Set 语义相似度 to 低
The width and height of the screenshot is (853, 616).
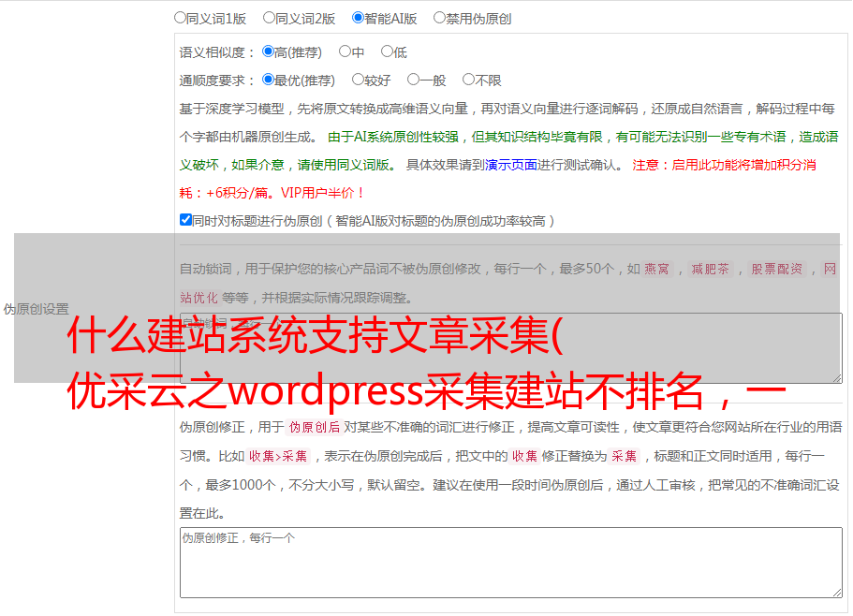387,51
